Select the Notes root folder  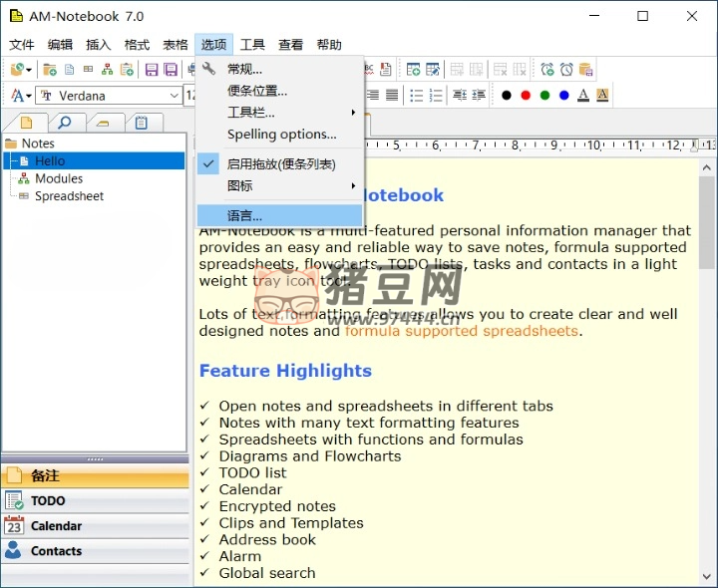click(x=38, y=144)
